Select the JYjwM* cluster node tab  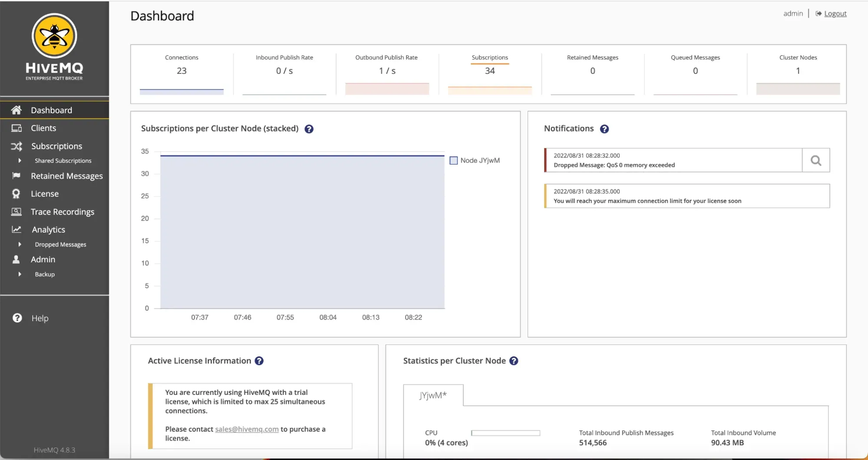pos(433,395)
